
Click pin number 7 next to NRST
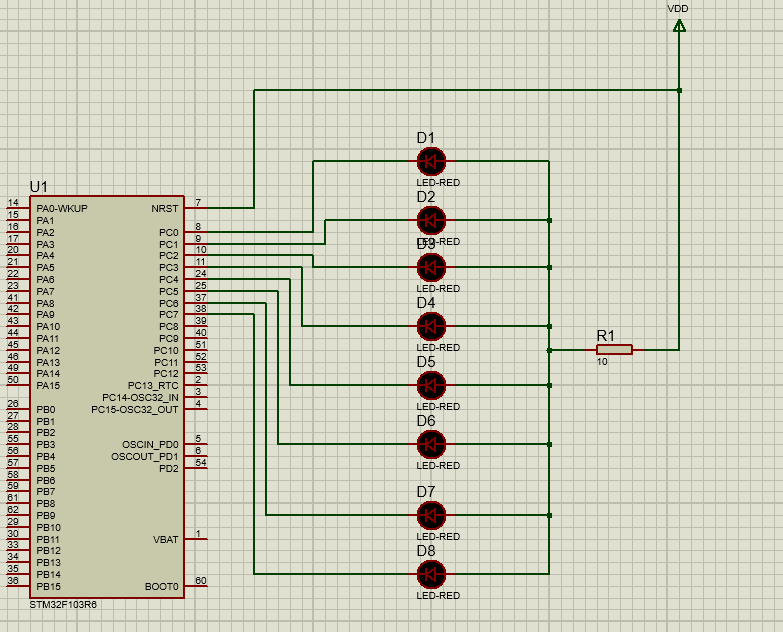pyautogui.click(x=198, y=203)
